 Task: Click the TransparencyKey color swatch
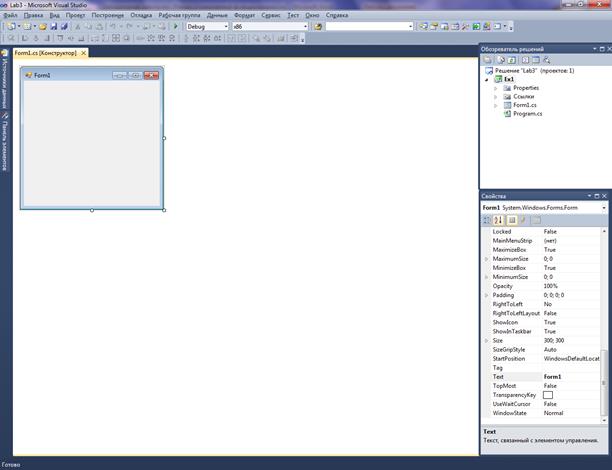pos(548,395)
